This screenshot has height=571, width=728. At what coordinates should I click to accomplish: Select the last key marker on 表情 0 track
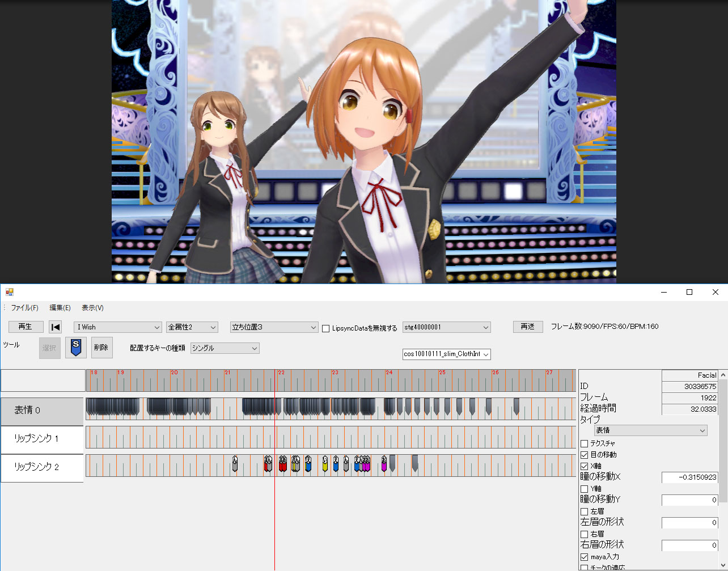(516, 407)
